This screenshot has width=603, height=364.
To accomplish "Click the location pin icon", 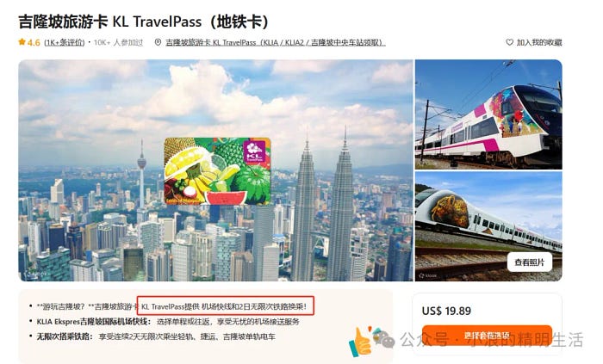I will [158, 42].
